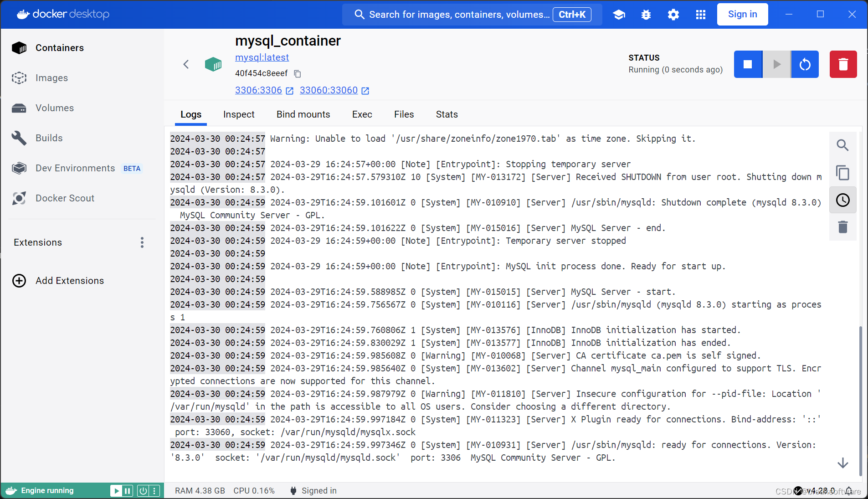Go to Volumes in the sidebar

(x=82, y=108)
